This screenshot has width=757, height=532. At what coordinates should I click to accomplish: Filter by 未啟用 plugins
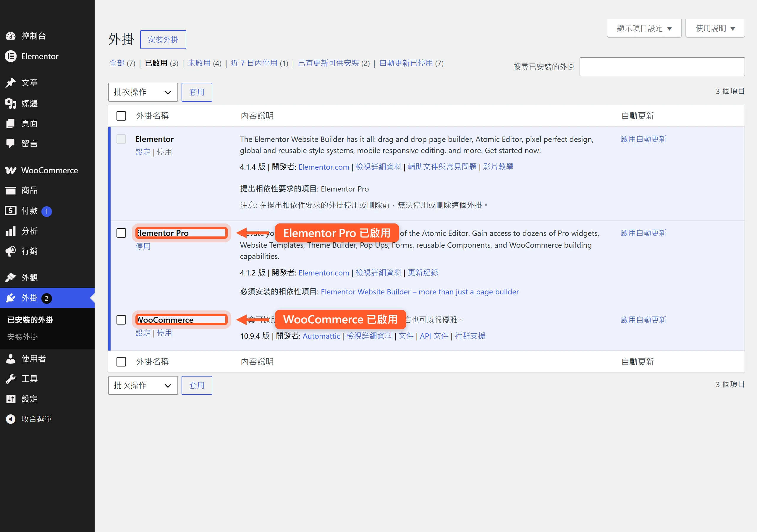(199, 63)
